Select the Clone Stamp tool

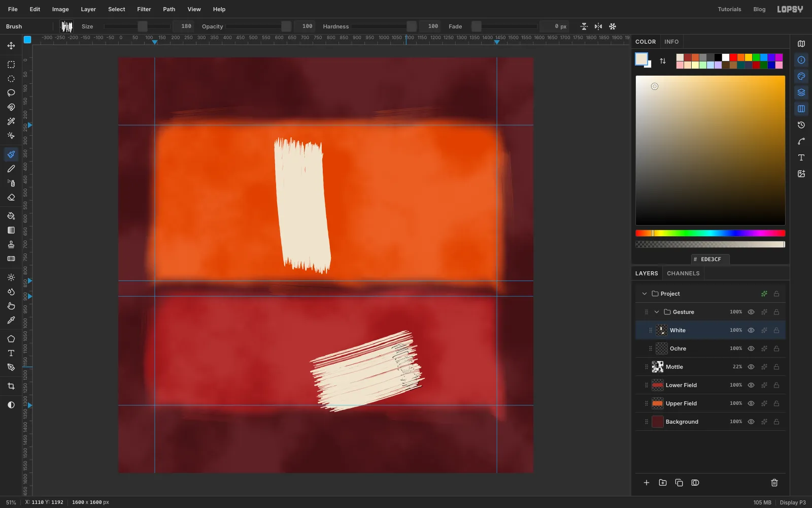tap(11, 244)
